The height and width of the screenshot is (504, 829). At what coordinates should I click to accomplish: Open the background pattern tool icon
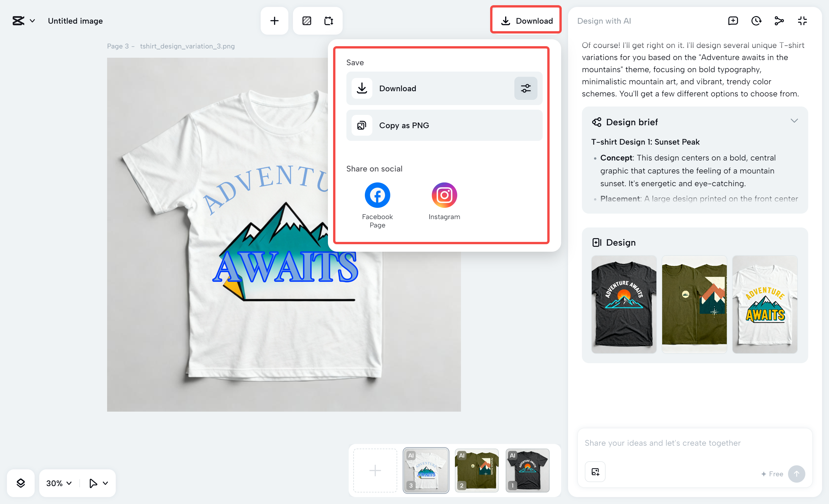[x=307, y=21]
